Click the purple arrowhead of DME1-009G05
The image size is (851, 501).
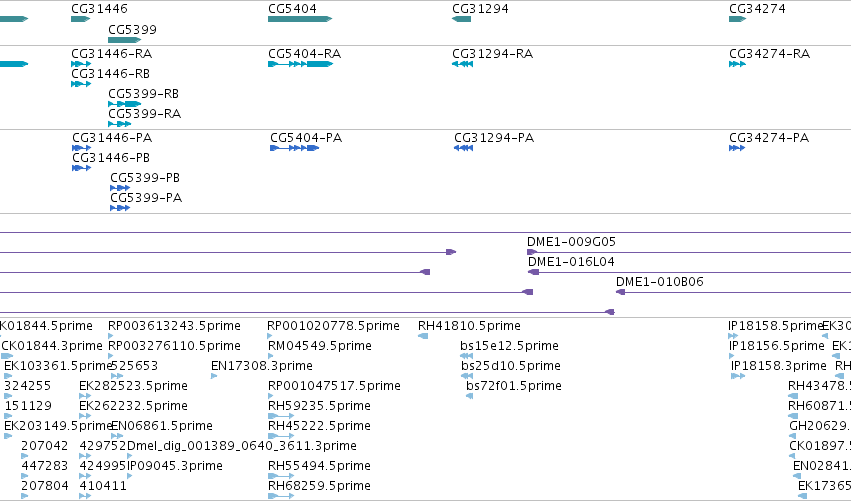(532, 252)
